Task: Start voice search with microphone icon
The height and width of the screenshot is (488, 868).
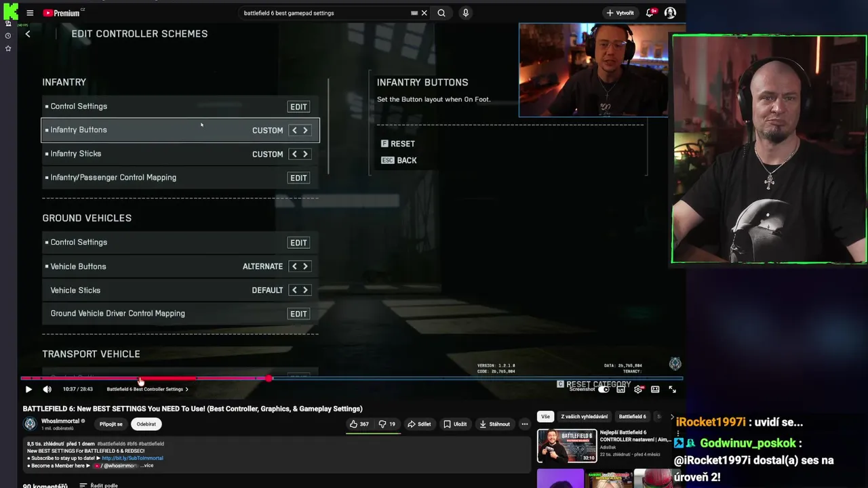Action: click(x=465, y=13)
